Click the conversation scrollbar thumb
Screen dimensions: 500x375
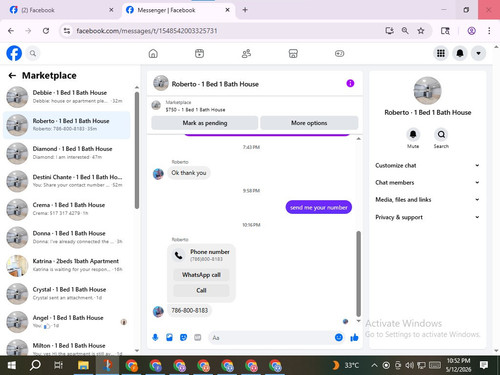[x=359, y=273]
